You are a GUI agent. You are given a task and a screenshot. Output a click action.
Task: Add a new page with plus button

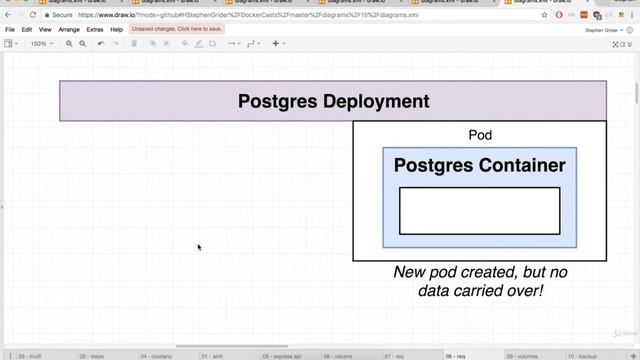[633, 356]
